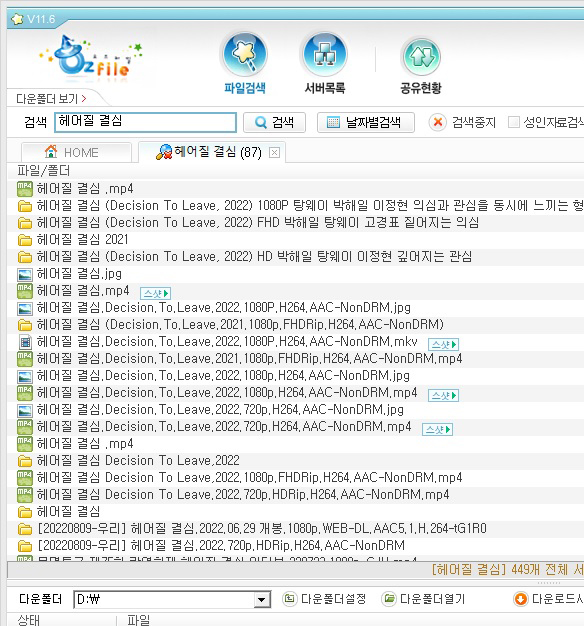Click the 파일 column header in download list
This screenshot has height=626, width=584.
[x=139, y=620]
